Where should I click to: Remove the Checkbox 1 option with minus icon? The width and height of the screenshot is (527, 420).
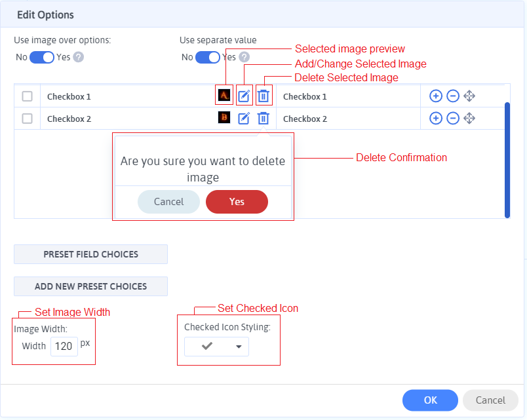tap(452, 96)
